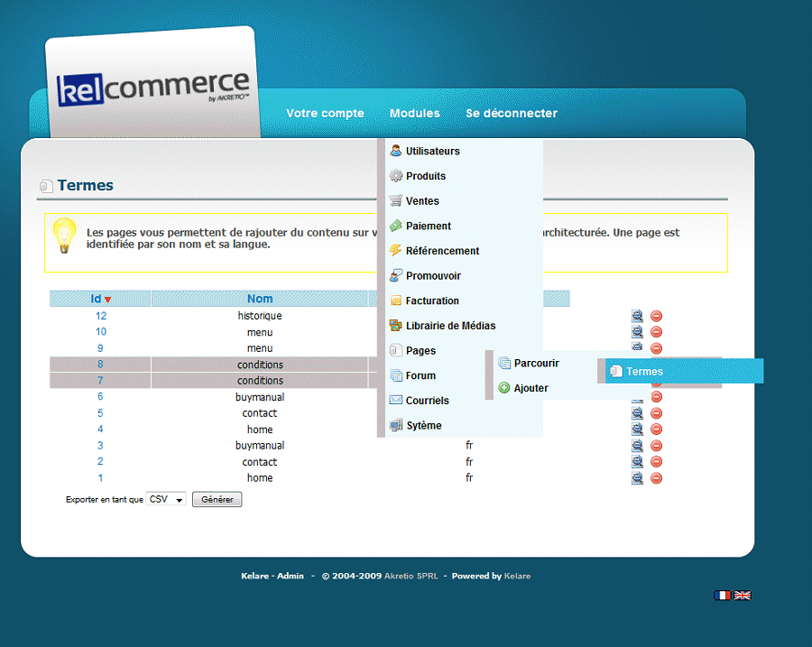The width and height of the screenshot is (812, 647).
Task: Open the CSV export format dropdown
Action: point(166,499)
